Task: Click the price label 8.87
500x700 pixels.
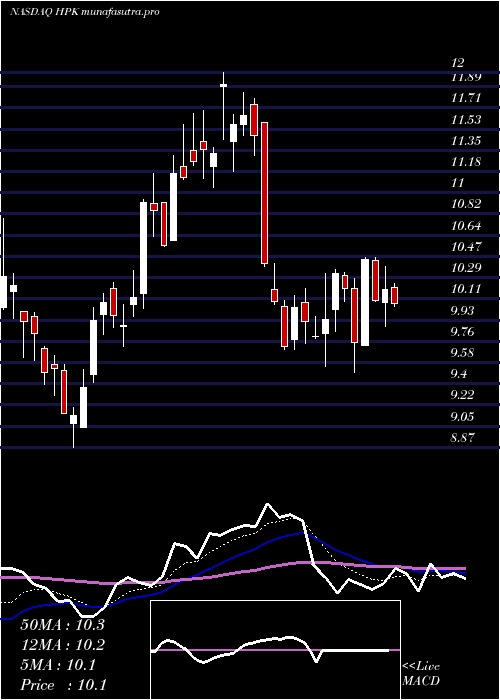Action: click(x=462, y=438)
